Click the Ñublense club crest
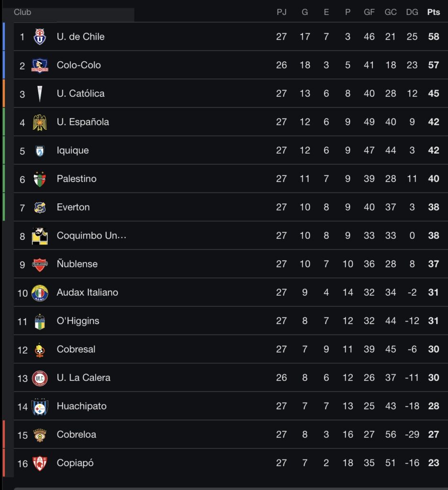Screen dimensions: 448x490 40,264
